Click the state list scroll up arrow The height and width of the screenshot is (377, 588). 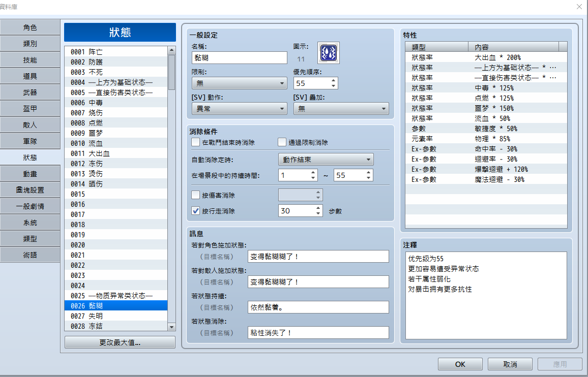(171, 50)
